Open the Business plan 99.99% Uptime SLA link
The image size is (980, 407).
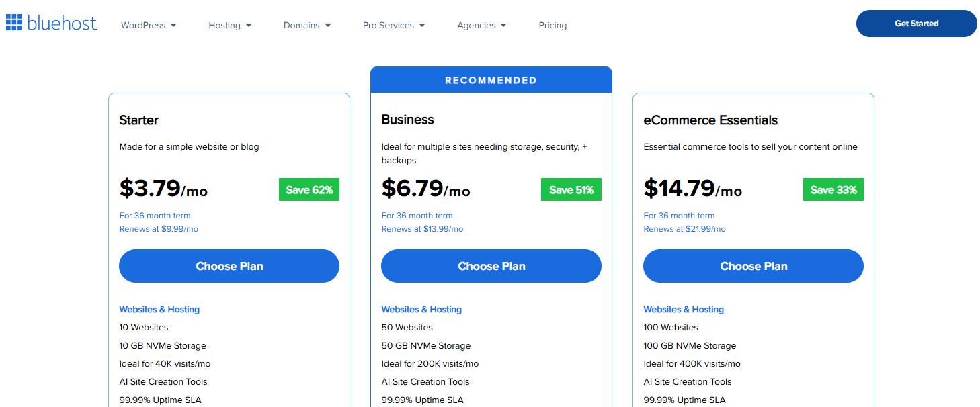[422, 400]
